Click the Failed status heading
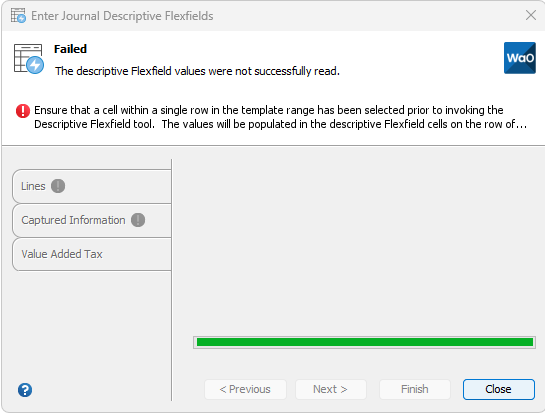 pos(70,49)
